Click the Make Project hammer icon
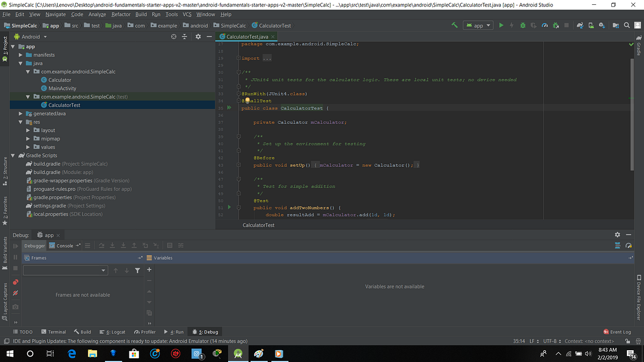The image size is (644, 362). click(x=453, y=25)
